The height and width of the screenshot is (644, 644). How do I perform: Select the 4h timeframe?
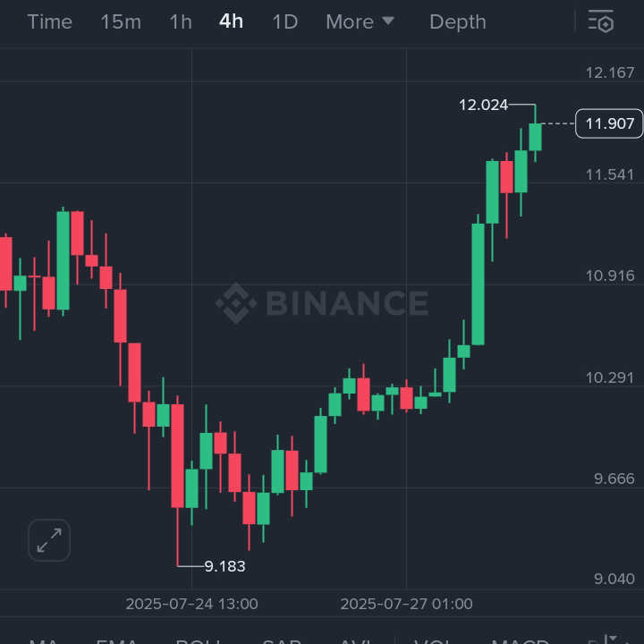pos(231,21)
